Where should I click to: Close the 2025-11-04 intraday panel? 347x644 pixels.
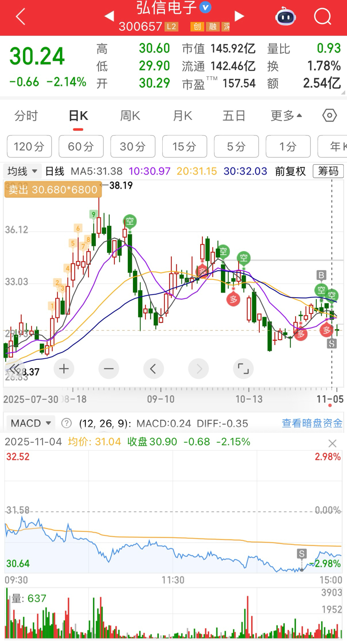(x=333, y=443)
